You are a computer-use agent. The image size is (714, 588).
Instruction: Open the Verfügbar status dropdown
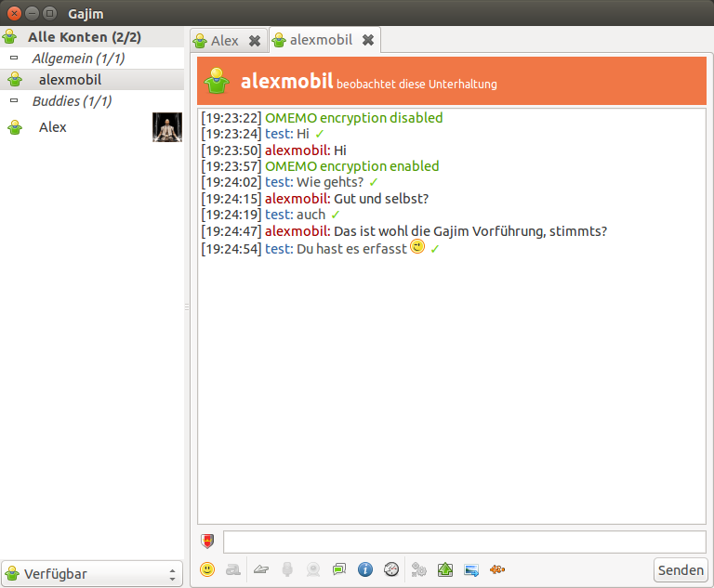92,574
